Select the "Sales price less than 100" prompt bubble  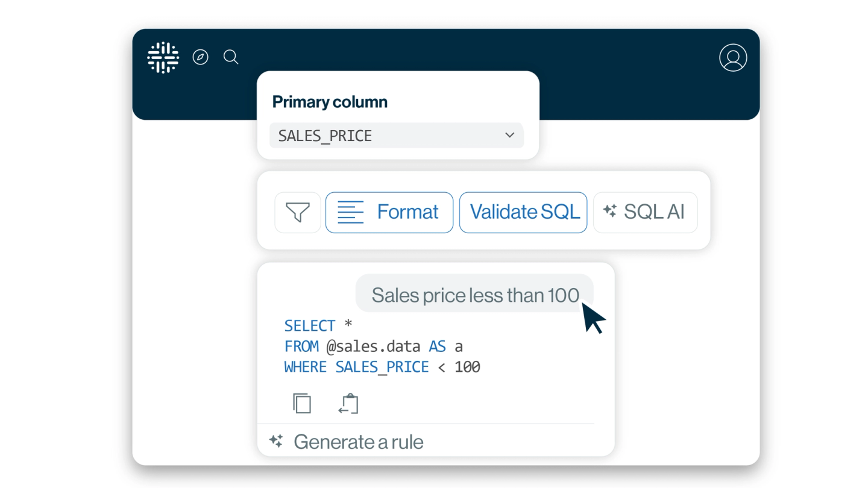(x=474, y=295)
